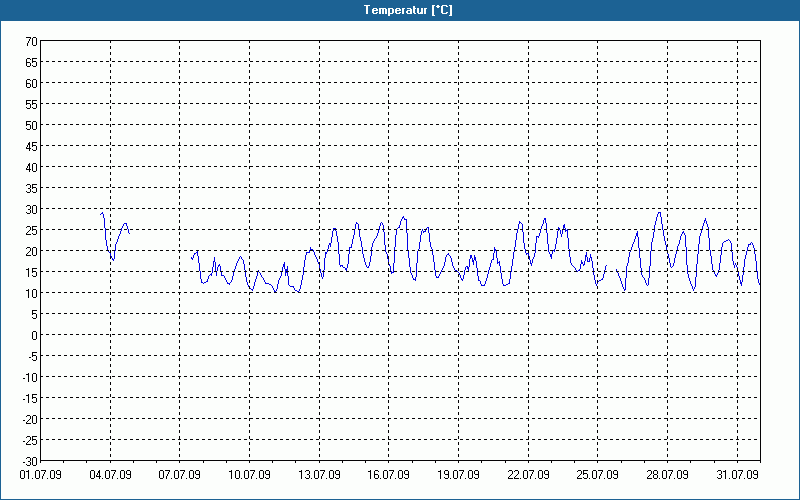The height and width of the screenshot is (500, 800).
Task: Click the 25.07.09 date axis label
Action: (597, 475)
